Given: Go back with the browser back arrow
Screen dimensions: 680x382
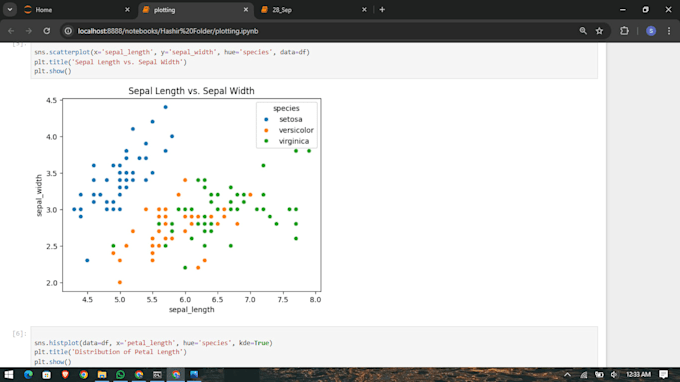Looking at the screenshot, I should [x=11, y=31].
